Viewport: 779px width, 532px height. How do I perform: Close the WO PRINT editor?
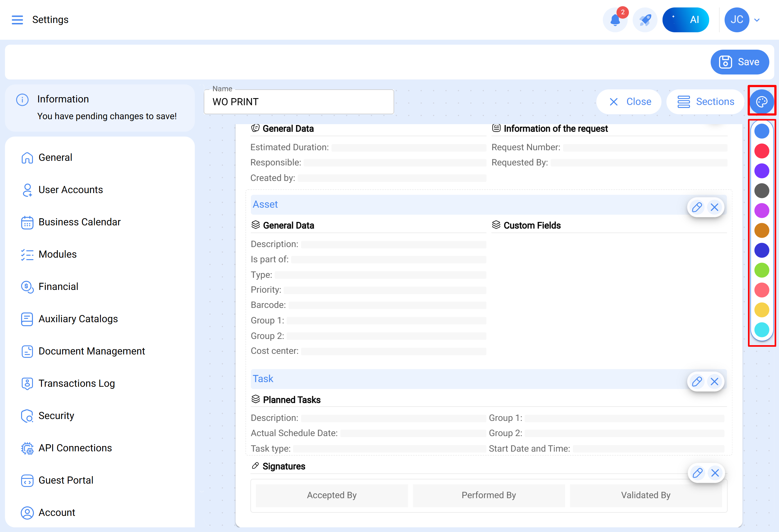coord(629,101)
